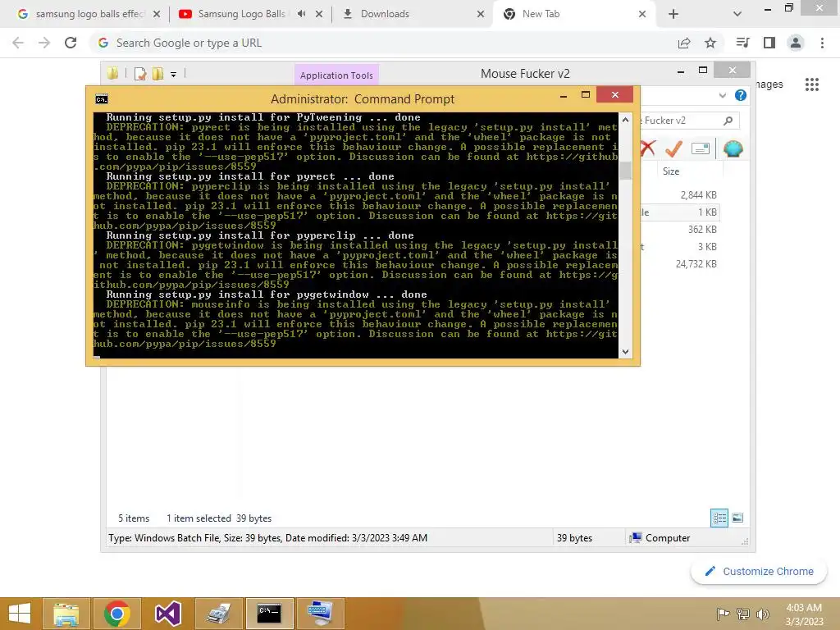This screenshot has width=840, height=630.
Task: Switch to the samsung logo balls Google tab
Action: (x=81, y=14)
